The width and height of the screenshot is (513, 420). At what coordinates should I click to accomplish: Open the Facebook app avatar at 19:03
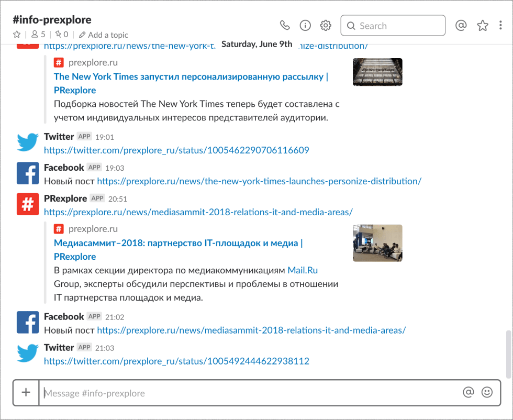point(27,173)
